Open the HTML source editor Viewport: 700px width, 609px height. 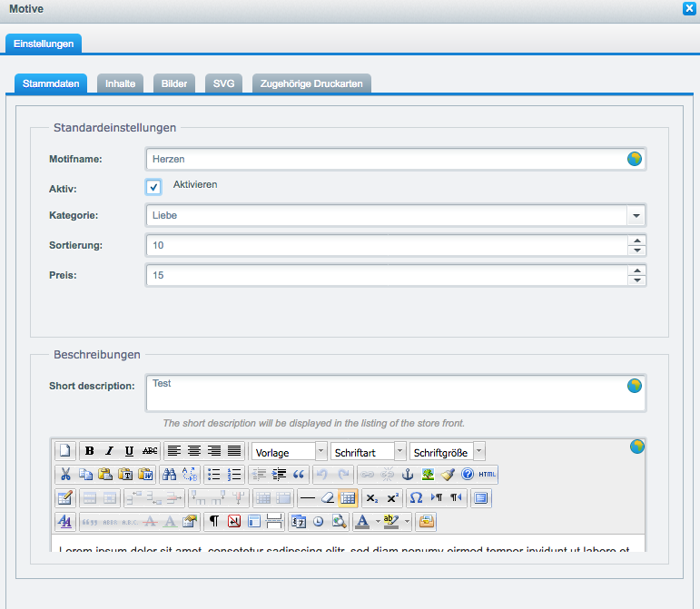(x=488, y=474)
